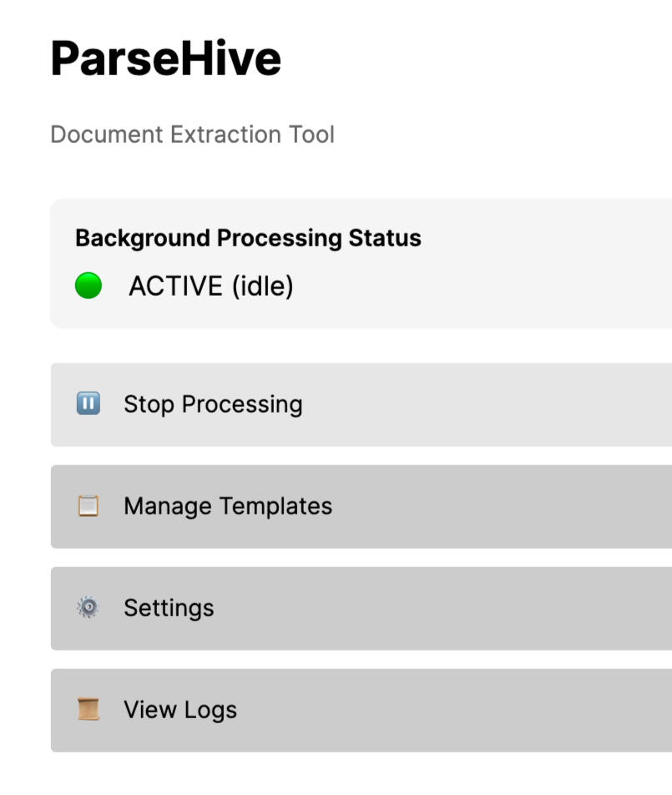Click the ParseHive title heading
Screen dimensions: 672x795
(165, 58)
